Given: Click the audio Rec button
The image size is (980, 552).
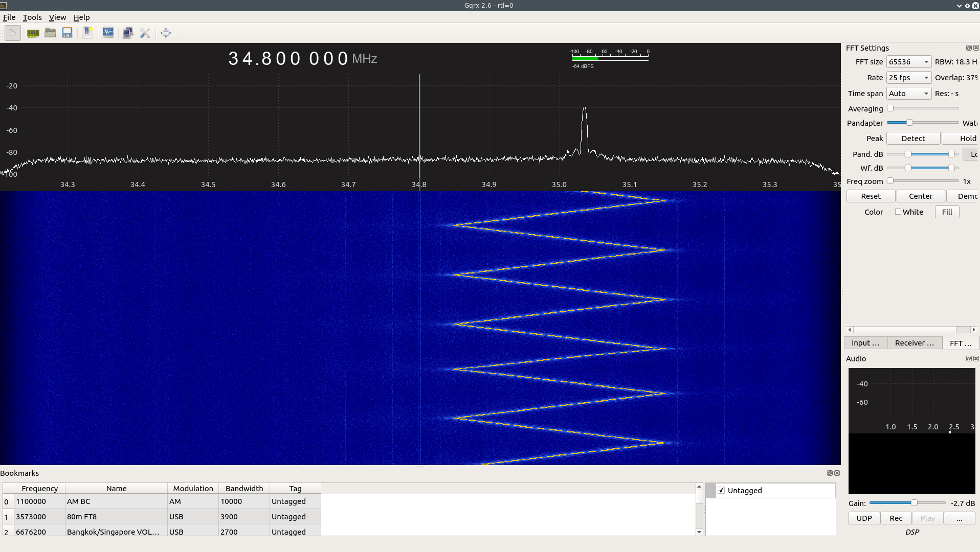Looking at the screenshot, I should coord(896,518).
